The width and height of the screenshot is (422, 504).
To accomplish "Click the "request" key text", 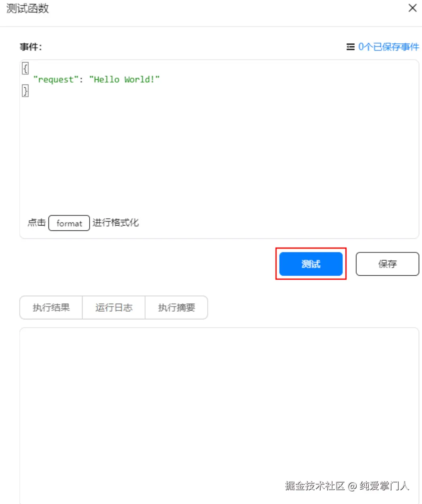I will click(56, 79).
